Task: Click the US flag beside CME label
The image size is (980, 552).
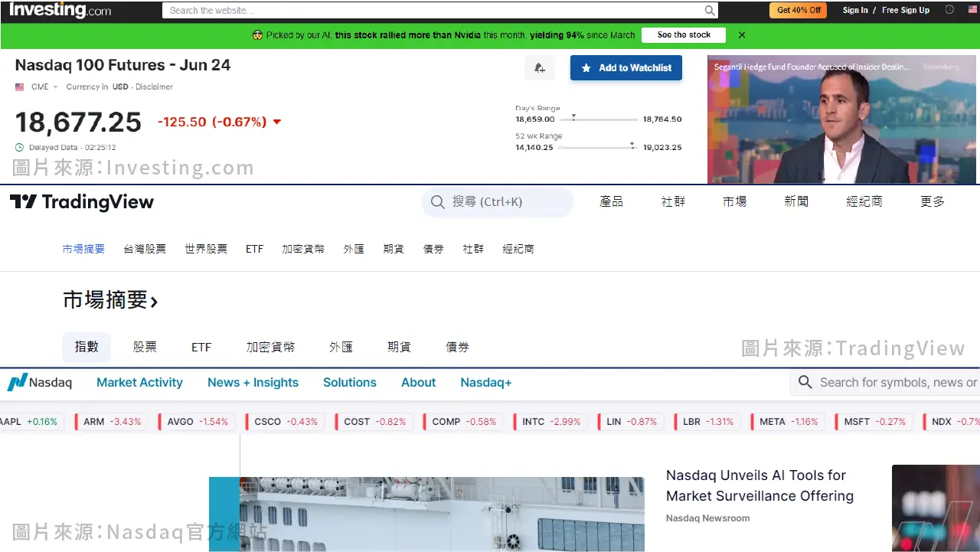Action: (x=19, y=87)
